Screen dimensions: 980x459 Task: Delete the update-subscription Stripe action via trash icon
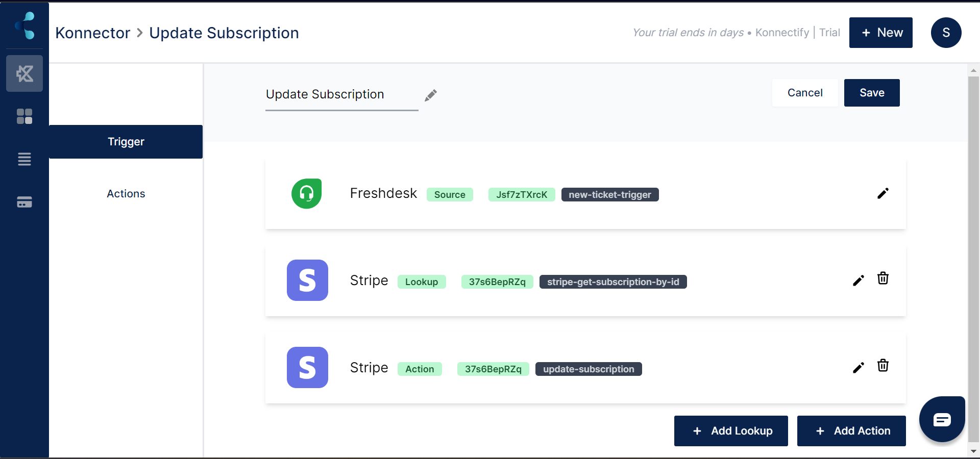click(884, 365)
